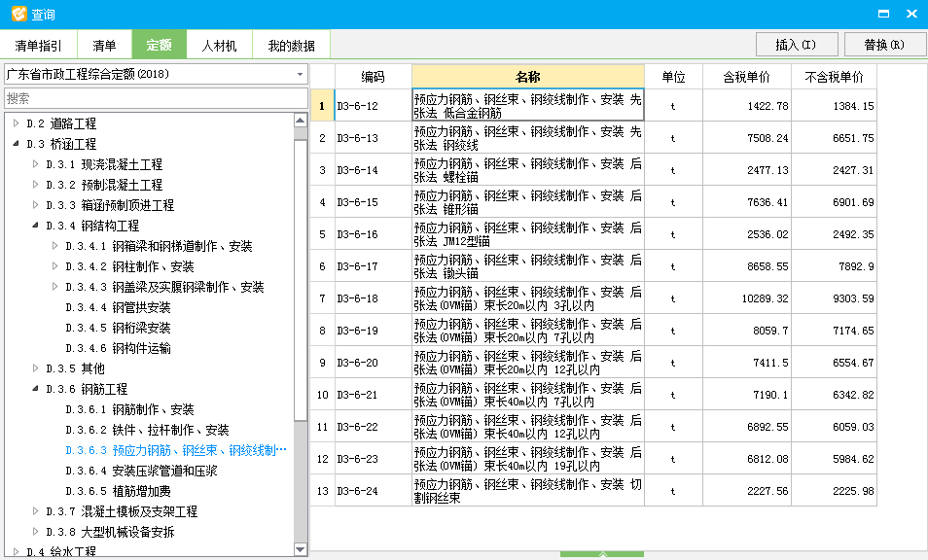Click the 插入(I) button

tap(797, 45)
